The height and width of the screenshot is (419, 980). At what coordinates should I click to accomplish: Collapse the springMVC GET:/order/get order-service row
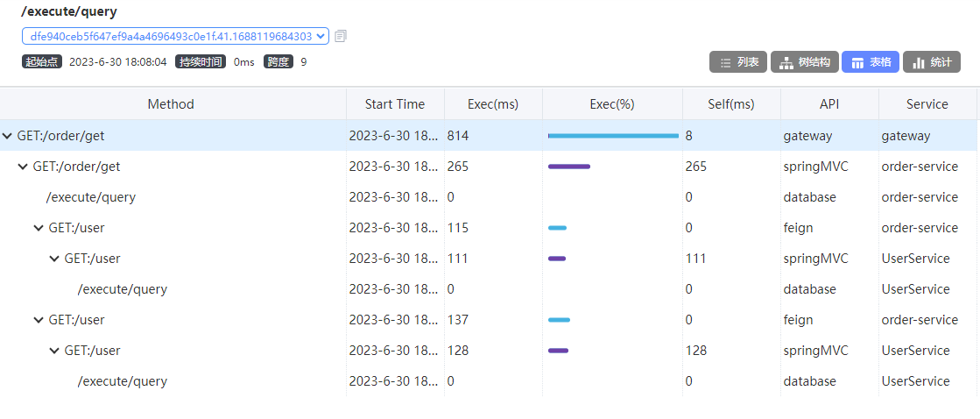(x=23, y=167)
